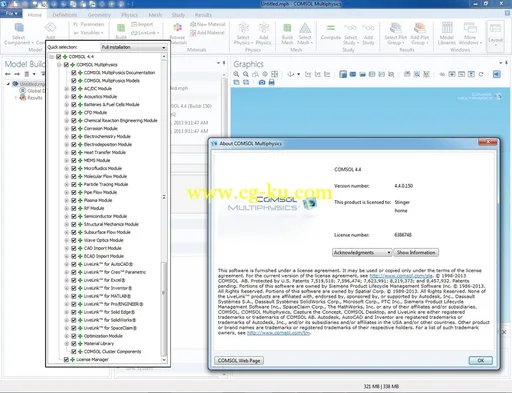Open the Quick selection Full installation dropdown
Screen dimensions: 512x393
(x=133, y=47)
